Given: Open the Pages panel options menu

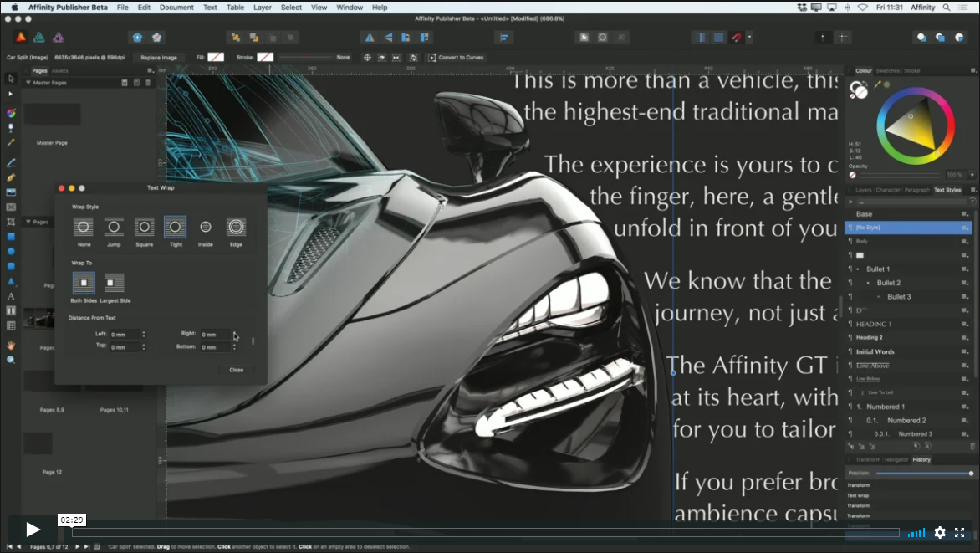Looking at the screenshot, I should (x=150, y=70).
